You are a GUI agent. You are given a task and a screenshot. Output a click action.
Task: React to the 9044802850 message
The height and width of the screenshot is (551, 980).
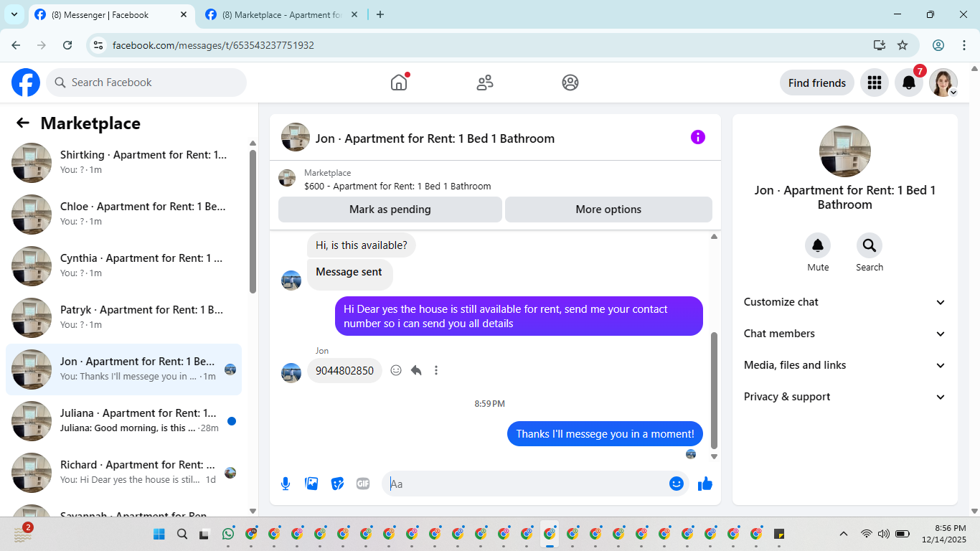[x=396, y=370]
